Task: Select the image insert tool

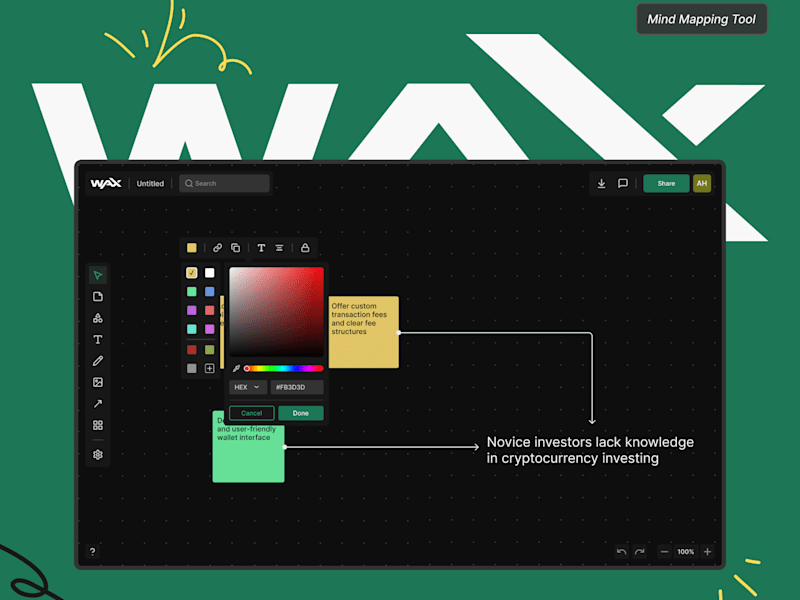Action: coord(97,383)
